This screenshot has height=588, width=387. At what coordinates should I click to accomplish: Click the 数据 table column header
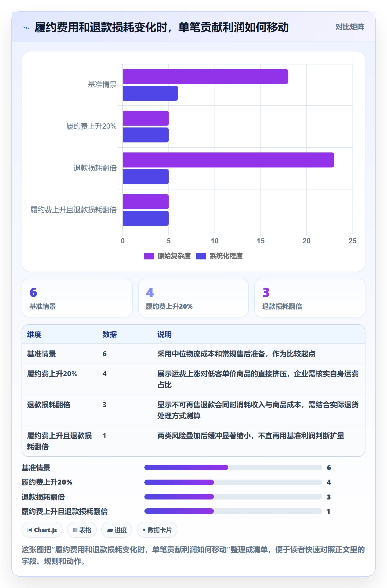pos(110,334)
